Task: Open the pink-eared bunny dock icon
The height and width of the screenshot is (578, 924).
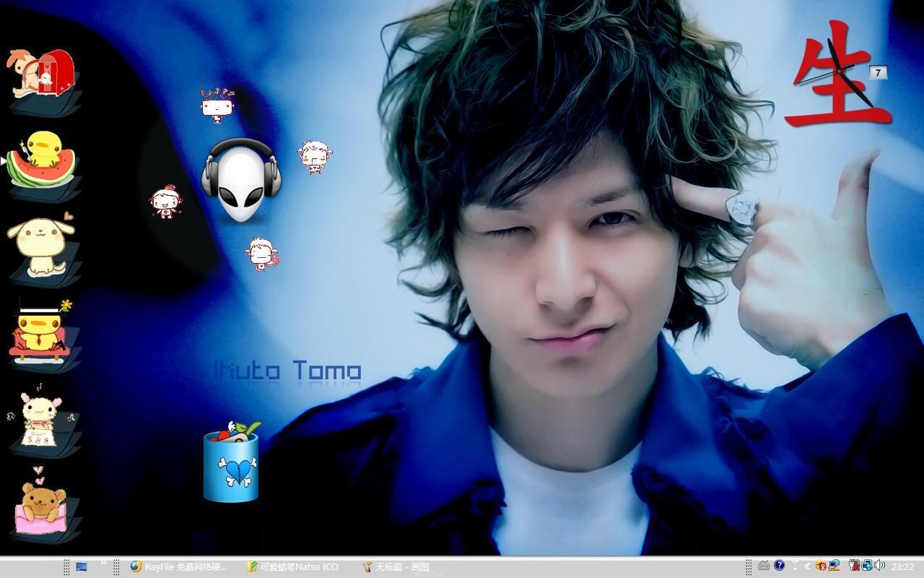Action: point(41,419)
